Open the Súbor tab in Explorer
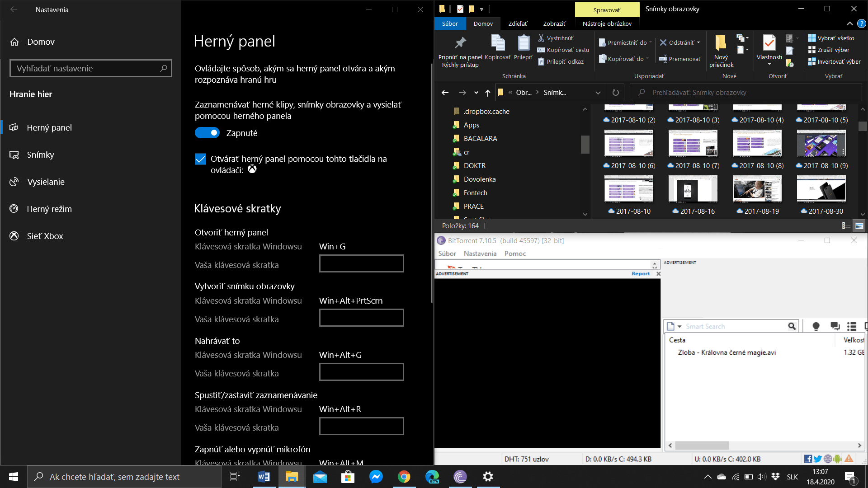This screenshot has height=488, width=868. 450,23
